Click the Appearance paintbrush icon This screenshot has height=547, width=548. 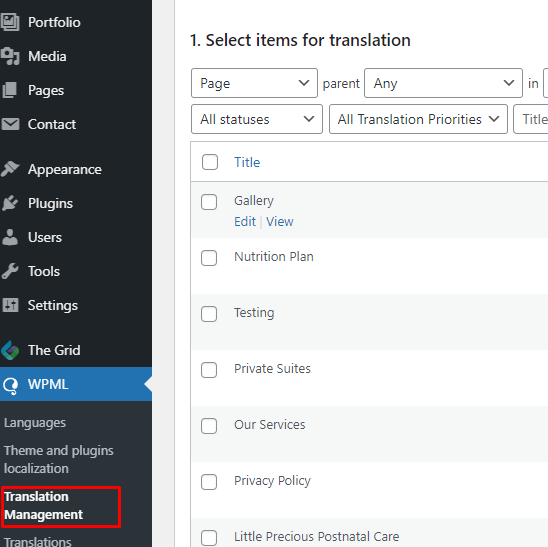coord(10,169)
